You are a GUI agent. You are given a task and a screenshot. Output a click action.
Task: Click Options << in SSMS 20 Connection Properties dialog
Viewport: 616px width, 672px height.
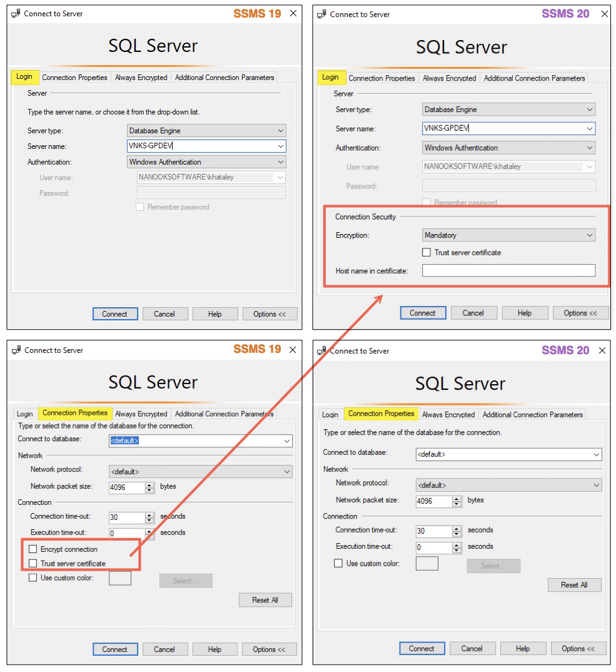point(578,648)
